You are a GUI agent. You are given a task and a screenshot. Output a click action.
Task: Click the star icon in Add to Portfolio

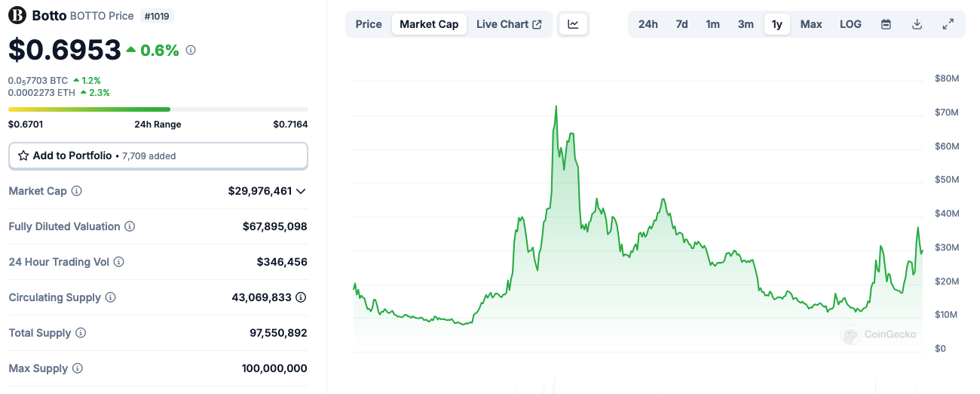pyautogui.click(x=23, y=155)
